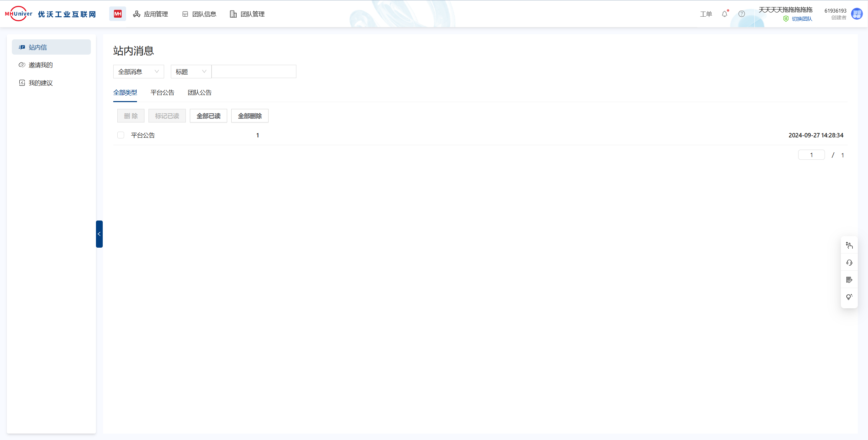Image resolution: width=868 pixels, height=440 pixels.
Task: Click the 全部删除 button
Action: 250,116
